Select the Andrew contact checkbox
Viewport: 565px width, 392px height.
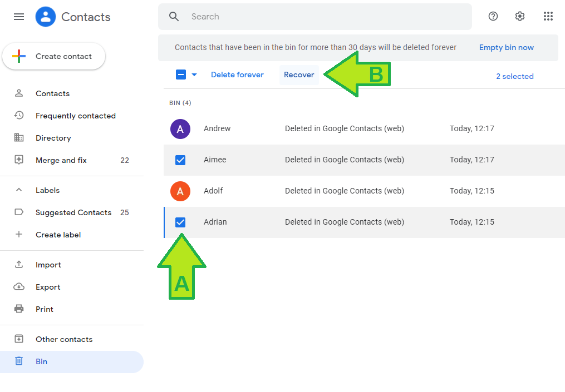[x=180, y=128]
